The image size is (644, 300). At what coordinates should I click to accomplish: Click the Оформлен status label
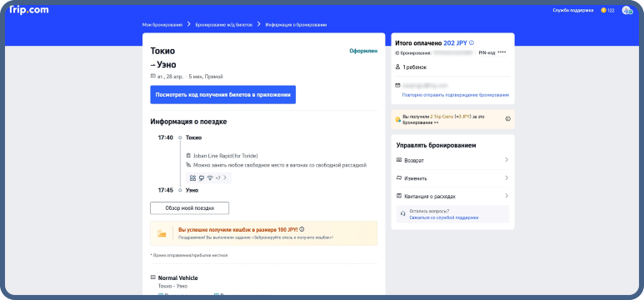coord(363,51)
